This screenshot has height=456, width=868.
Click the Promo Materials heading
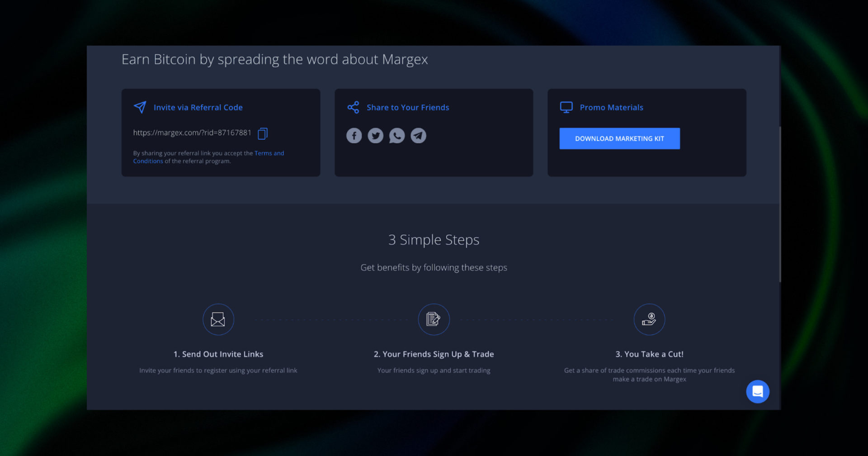tap(612, 107)
